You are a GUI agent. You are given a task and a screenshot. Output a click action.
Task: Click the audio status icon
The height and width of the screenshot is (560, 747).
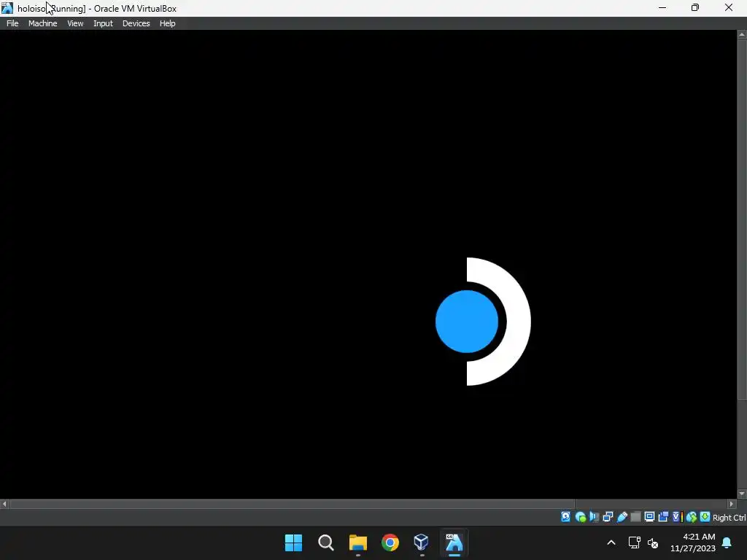[x=594, y=517]
